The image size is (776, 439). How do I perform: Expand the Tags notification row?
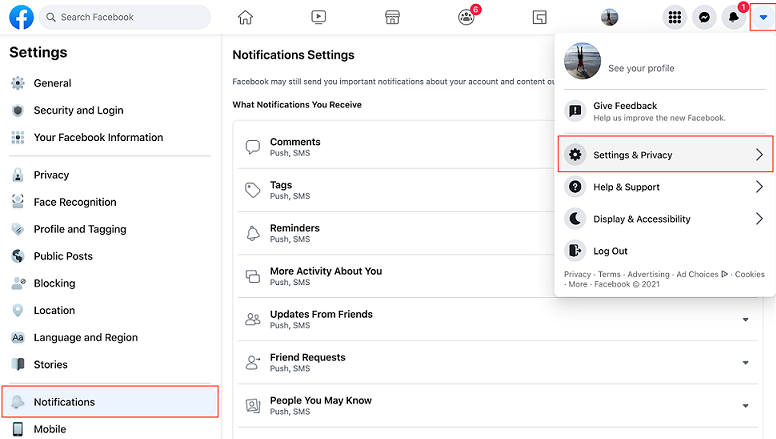click(x=396, y=190)
